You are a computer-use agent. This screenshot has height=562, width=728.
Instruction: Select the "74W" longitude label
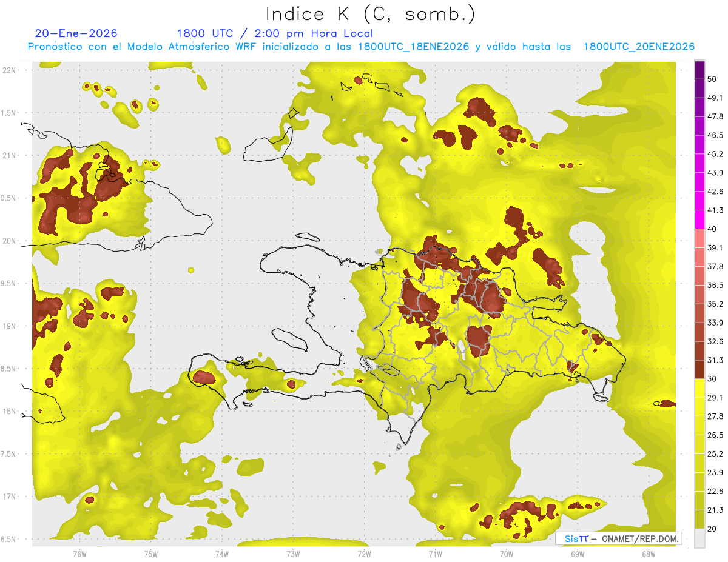[x=222, y=554]
